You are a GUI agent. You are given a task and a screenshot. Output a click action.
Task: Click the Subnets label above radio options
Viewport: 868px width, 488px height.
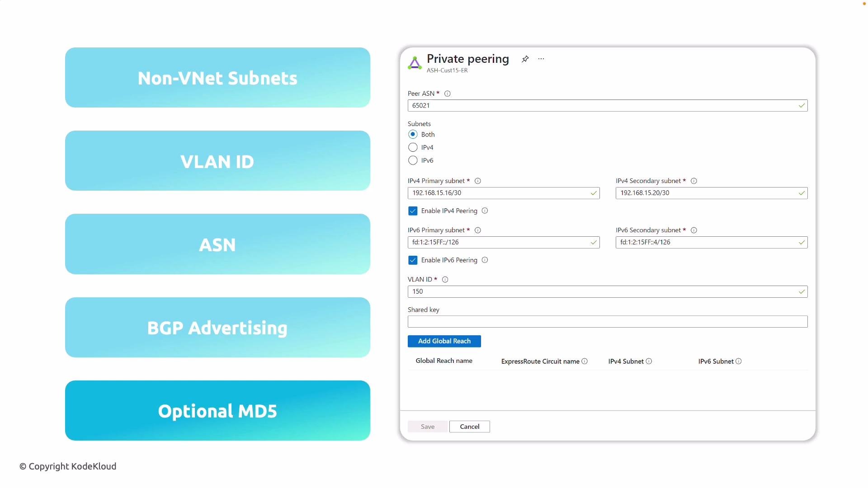pyautogui.click(x=419, y=124)
